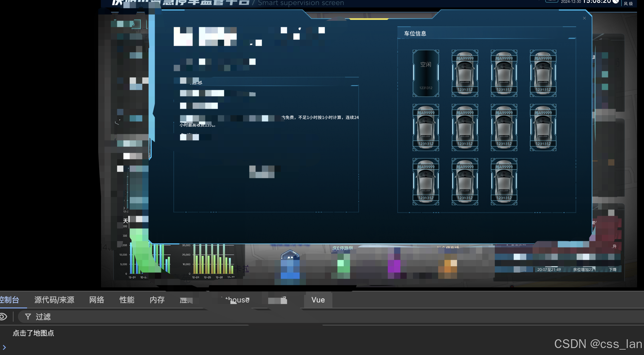Click the blue parking-lot map marker
Screen dimensions: 644x355
(x=290, y=265)
